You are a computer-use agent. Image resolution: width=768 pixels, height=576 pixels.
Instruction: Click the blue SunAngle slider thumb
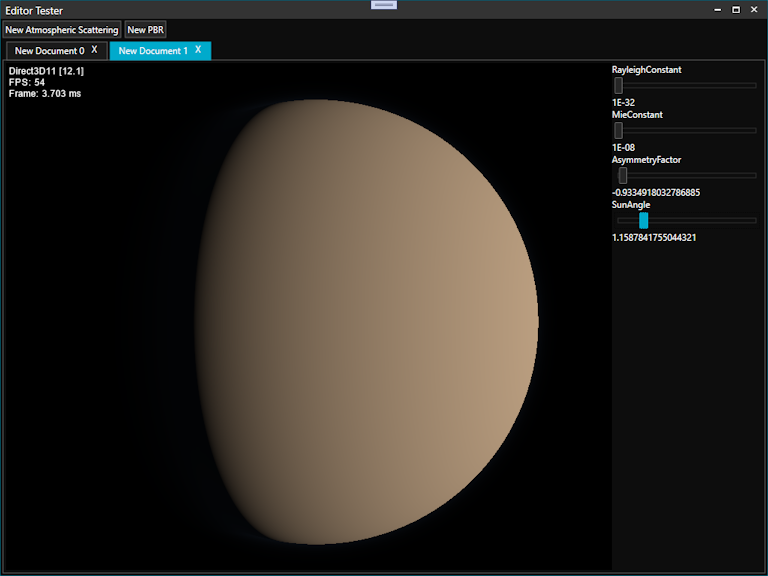[644, 220]
